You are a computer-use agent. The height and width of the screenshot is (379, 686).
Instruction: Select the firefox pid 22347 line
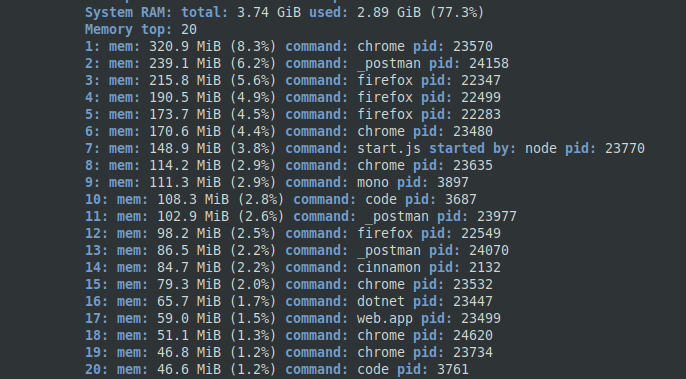click(293, 81)
